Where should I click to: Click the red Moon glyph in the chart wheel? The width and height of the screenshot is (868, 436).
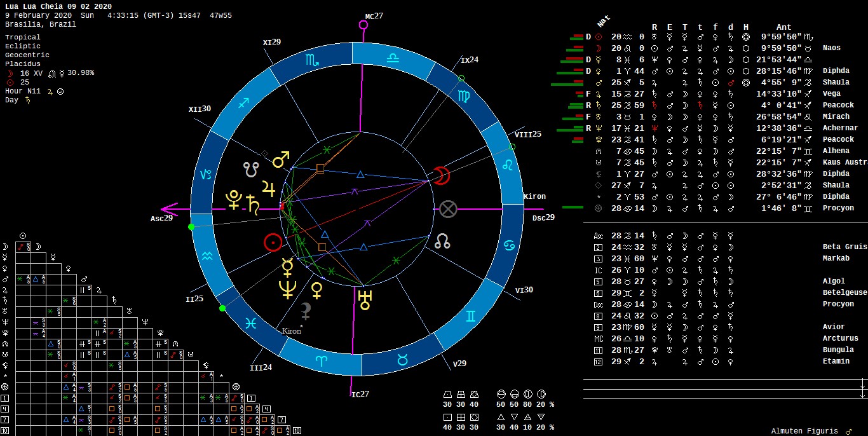point(442,175)
